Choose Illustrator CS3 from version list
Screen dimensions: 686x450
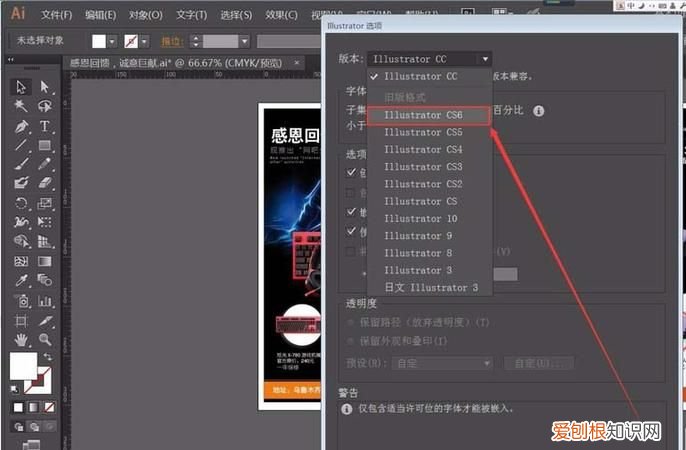click(430, 167)
